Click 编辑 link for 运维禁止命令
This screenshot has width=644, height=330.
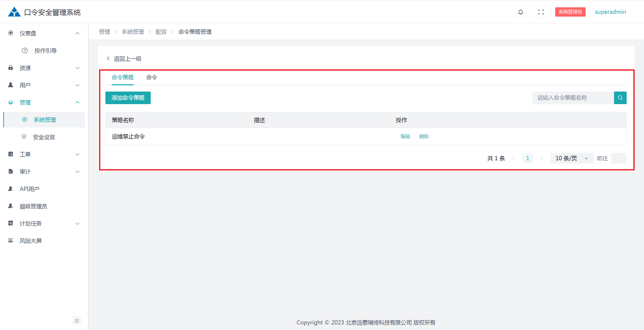pyautogui.click(x=405, y=136)
